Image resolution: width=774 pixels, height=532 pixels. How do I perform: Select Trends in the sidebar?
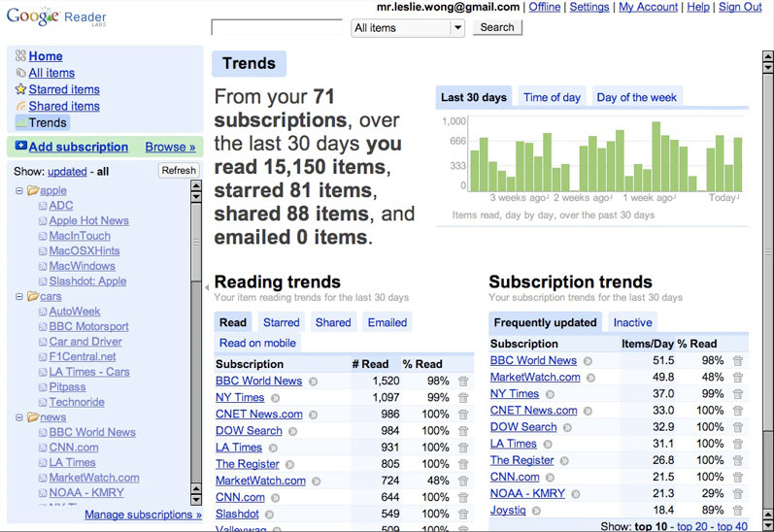point(43,123)
